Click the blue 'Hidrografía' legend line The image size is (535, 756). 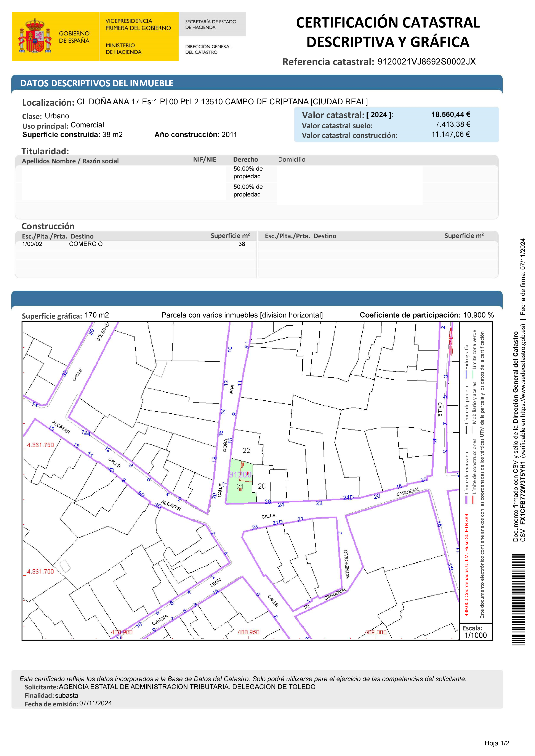pos(466,375)
